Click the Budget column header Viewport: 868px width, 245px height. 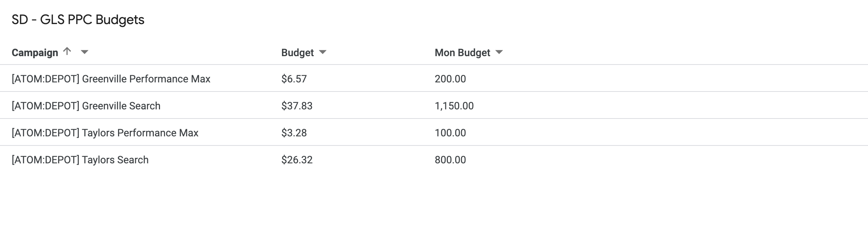click(x=297, y=53)
